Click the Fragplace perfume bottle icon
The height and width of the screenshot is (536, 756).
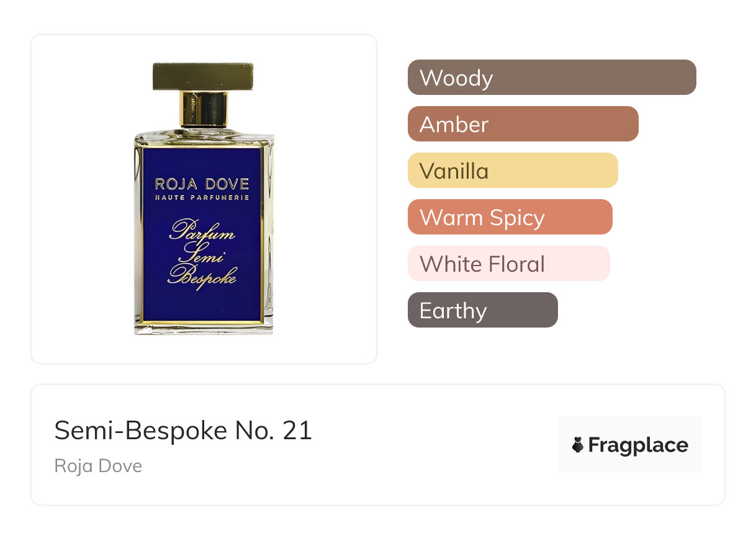tap(578, 445)
